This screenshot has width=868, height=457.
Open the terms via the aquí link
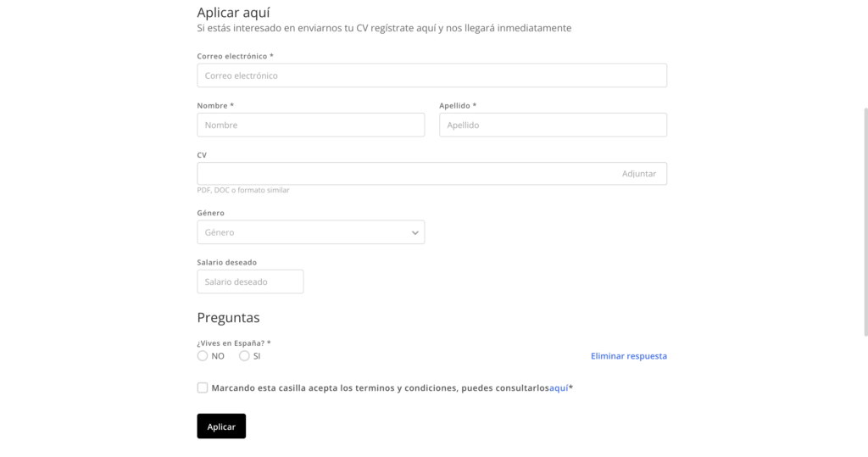coord(559,388)
